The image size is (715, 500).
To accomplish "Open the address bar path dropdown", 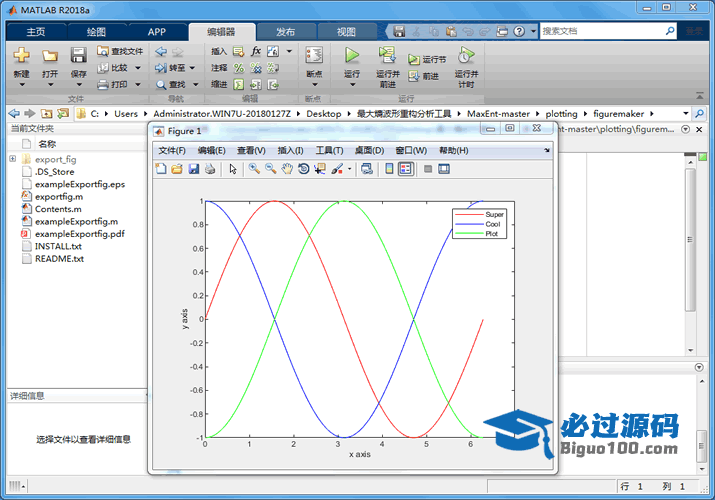I will pos(685,113).
